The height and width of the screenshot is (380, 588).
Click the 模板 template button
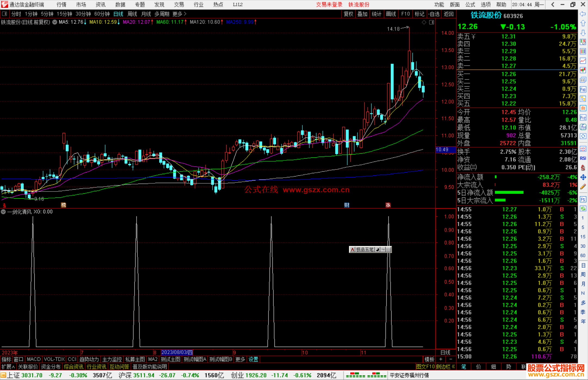click(x=429, y=359)
